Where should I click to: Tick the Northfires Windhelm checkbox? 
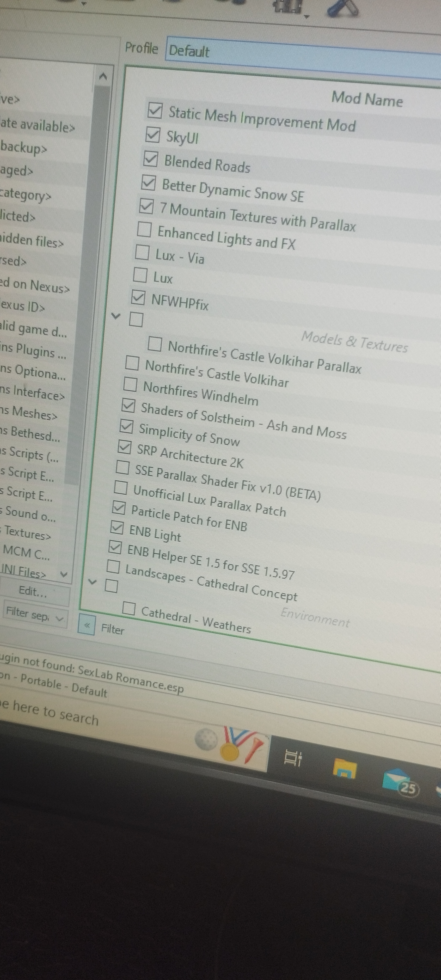coord(130,384)
